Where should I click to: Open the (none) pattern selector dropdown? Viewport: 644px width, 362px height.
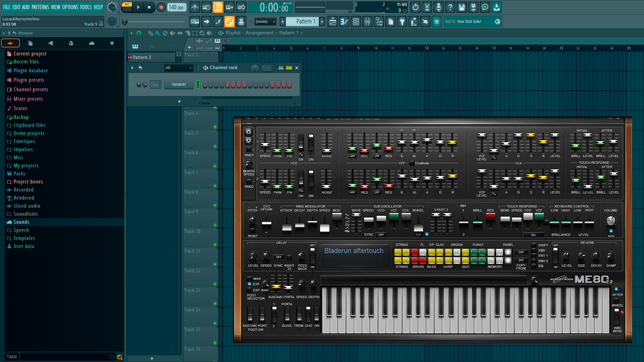pos(265,21)
